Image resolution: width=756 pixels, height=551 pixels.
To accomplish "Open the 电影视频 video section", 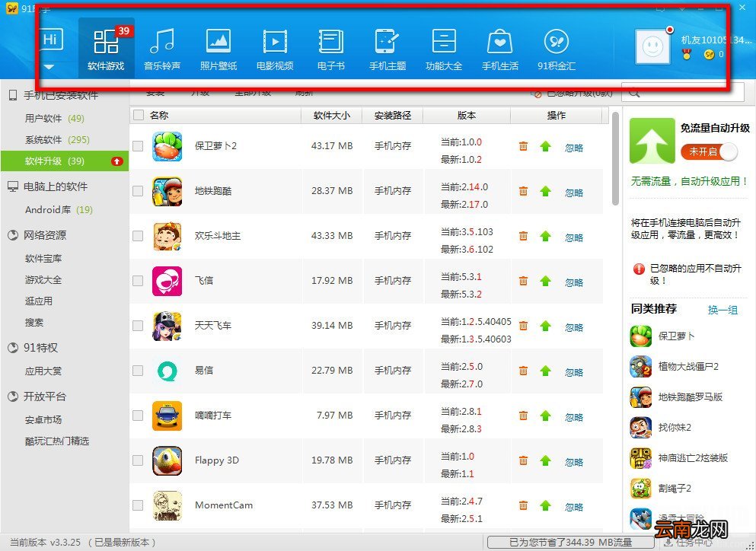I will (275, 48).
